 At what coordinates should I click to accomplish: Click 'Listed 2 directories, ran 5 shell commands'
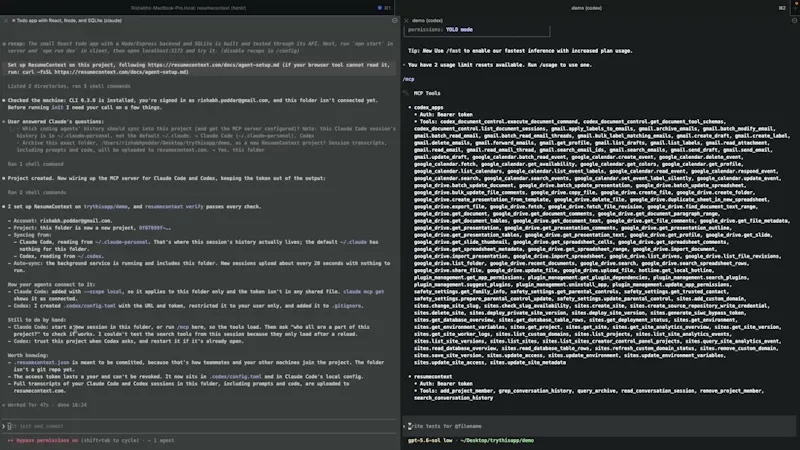(69, 86)
